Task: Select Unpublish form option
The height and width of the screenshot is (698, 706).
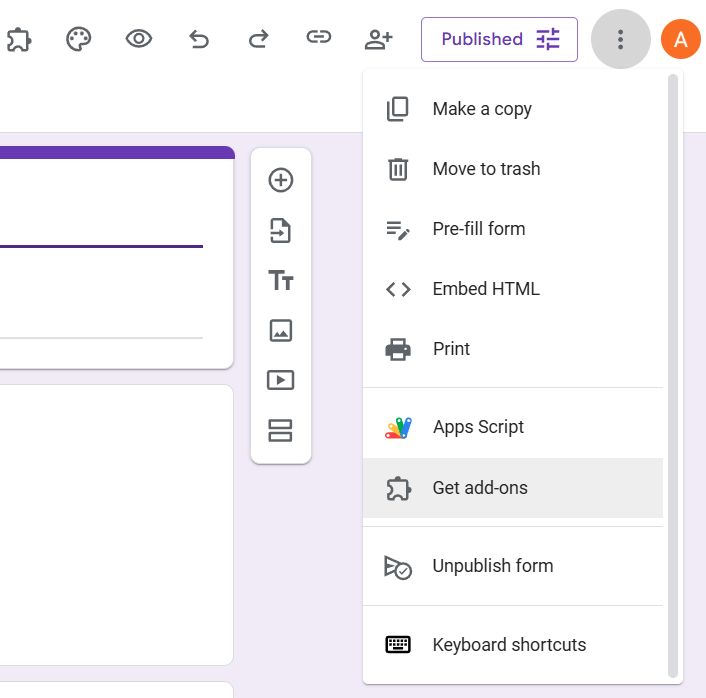Action: 492,566
